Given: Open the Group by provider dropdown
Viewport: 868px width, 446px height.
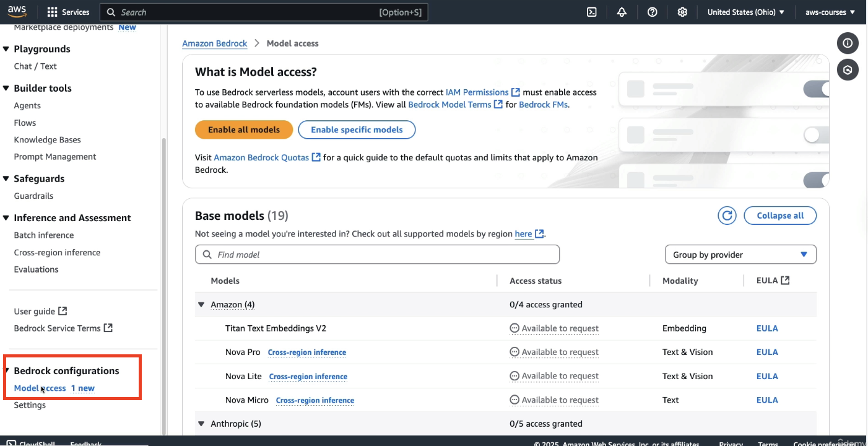Looking at the screenshot, I should [x=740, y=255].
